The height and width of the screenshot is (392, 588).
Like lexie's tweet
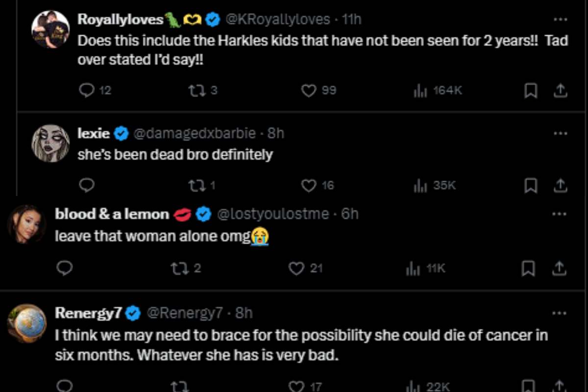pyautogui.click(x=309, y=186)
